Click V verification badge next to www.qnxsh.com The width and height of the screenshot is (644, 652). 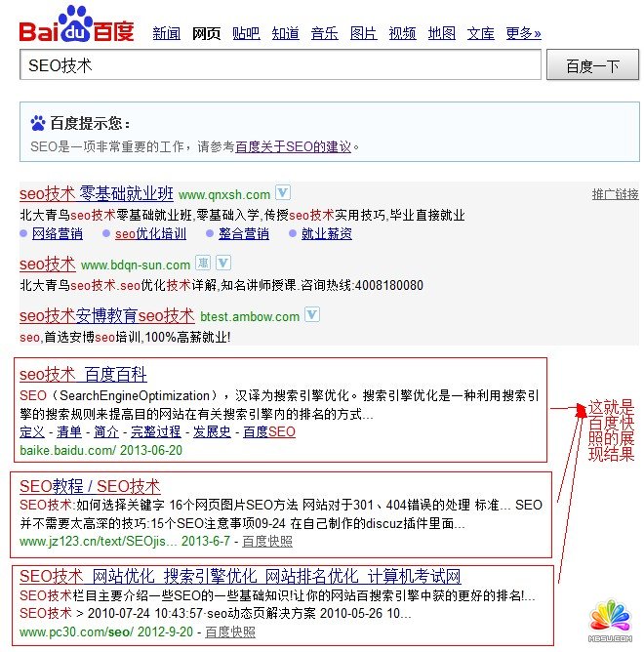click(283, 192)
